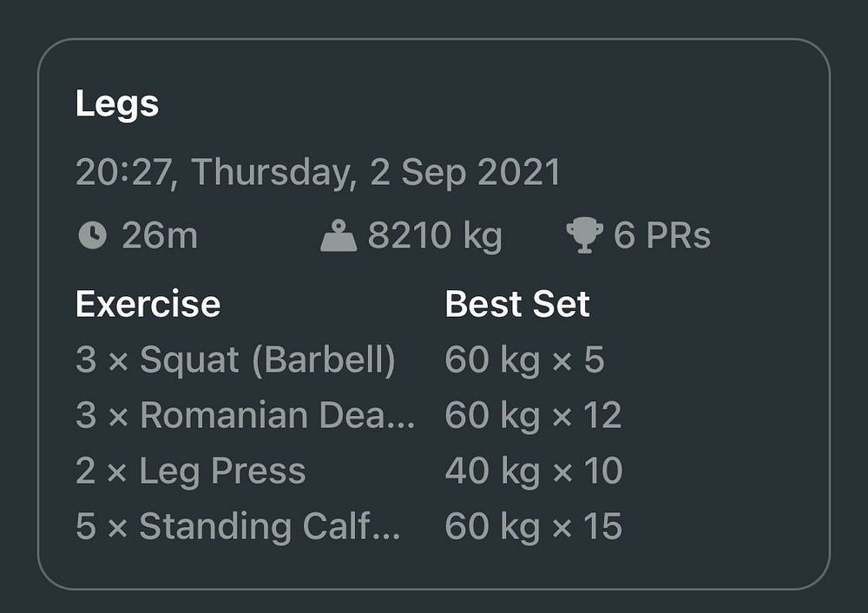Tap the 8210 kg total volume
Image resolution: width=868 pixels, height=613 pixels.
(435, 236)
